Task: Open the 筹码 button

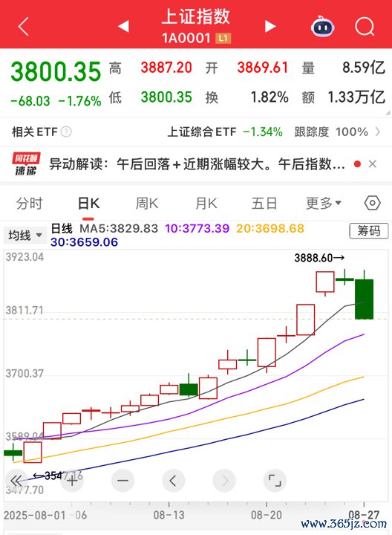Action: (369, 231)
